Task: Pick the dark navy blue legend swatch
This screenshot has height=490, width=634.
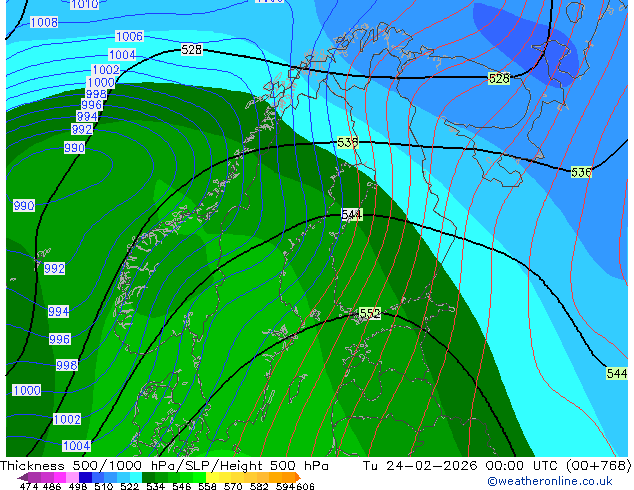Action: tap(85, 477)
